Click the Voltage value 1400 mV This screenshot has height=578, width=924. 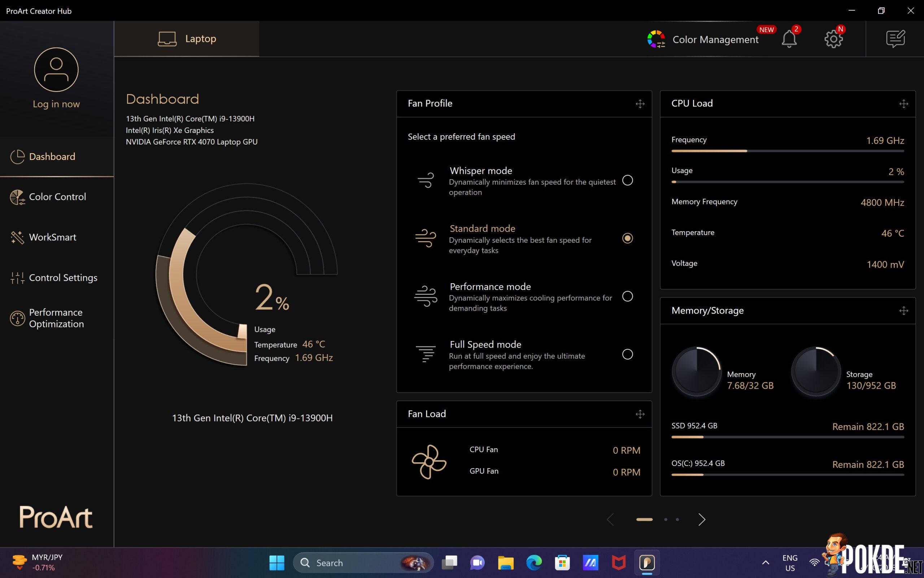tap(885, 264)
